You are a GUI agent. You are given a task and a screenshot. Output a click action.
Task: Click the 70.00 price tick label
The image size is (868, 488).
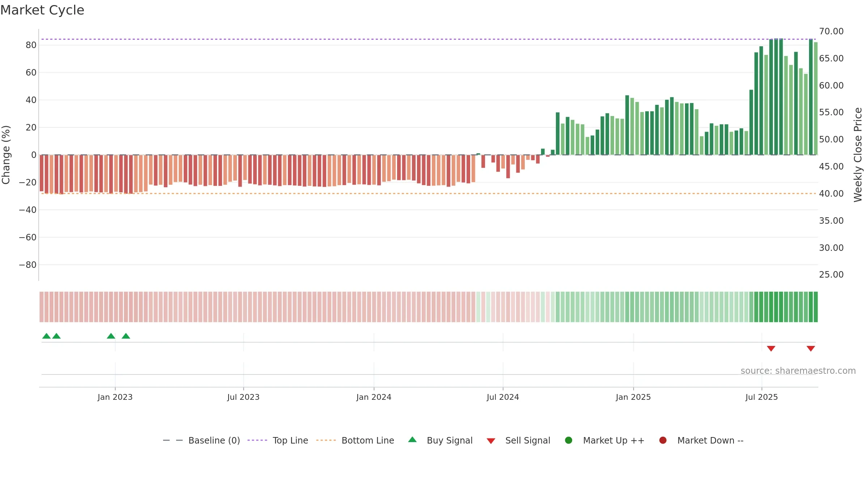(x=831, y=31)
